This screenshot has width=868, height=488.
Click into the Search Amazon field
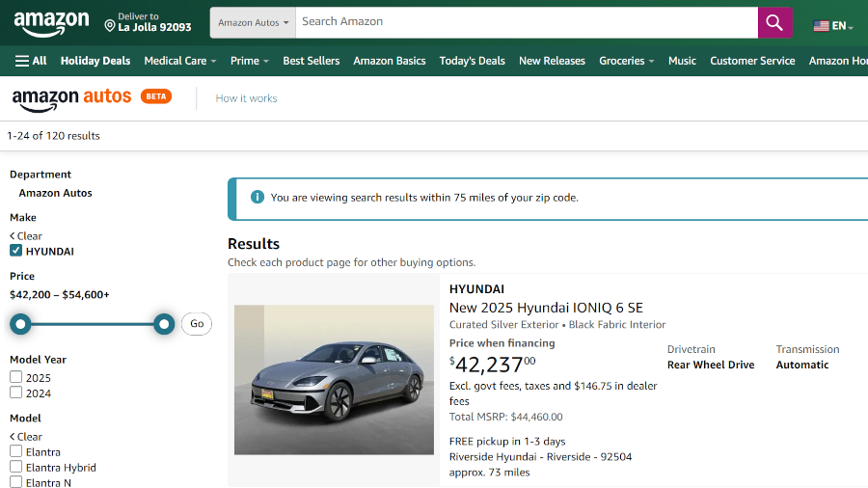pos(527,23)
